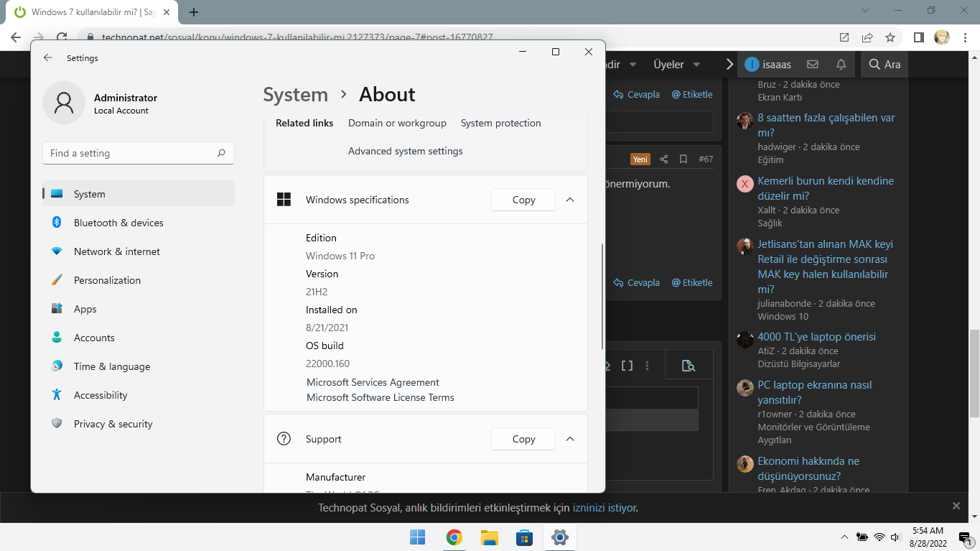Open Network & internet settings
Screen dimensions: 980x551
(139, 251)
